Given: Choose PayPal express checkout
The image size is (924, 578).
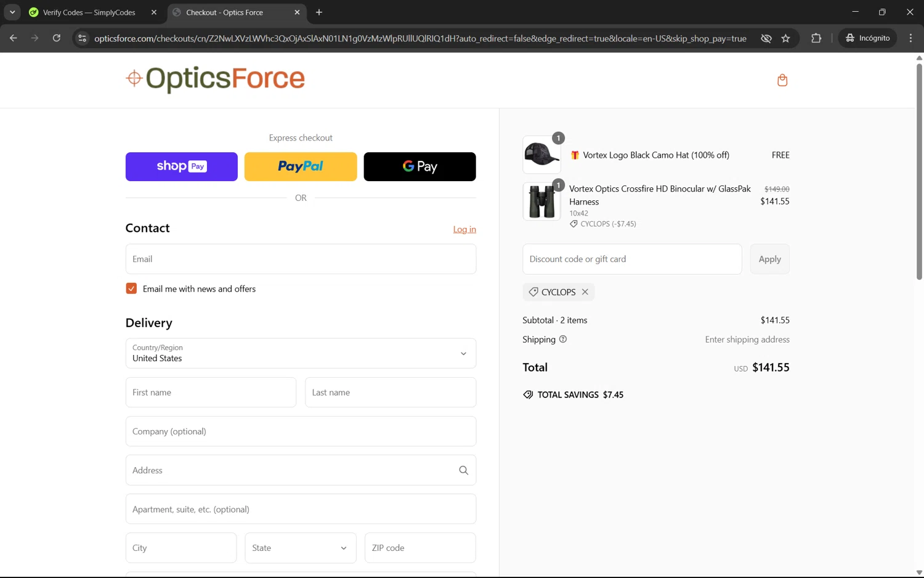Looking at the screenshot, I should click(x=301, y=166).
